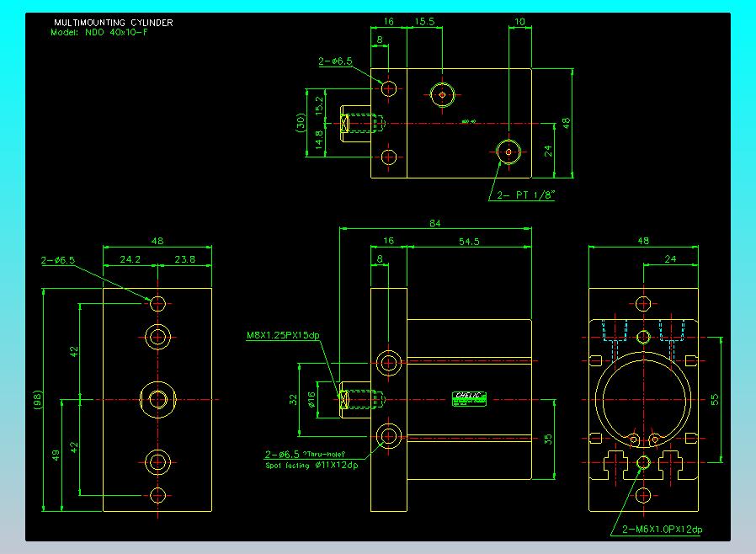Click the (98) height dimension text
Image resolution: width=756 pixels, height=554 pixels.
click(39, 399)
